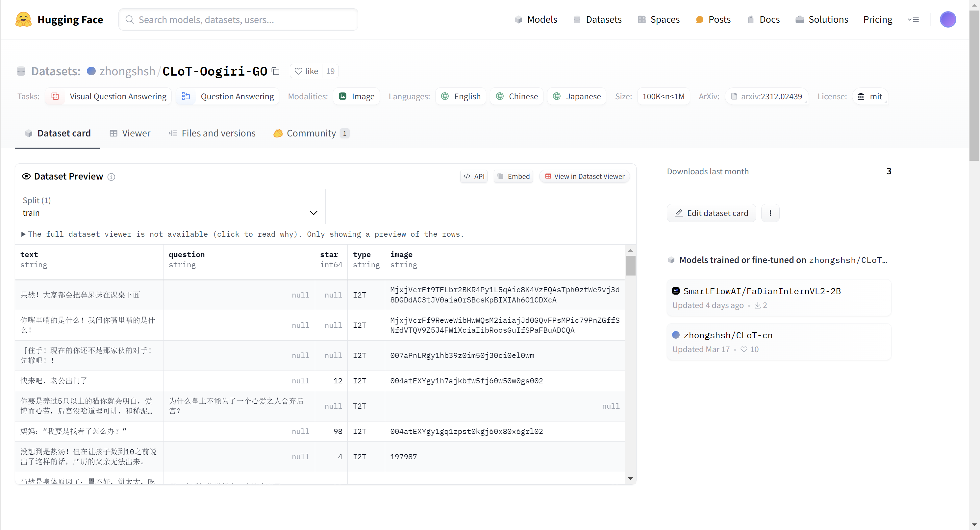Screen dimensions: 980x530
Task: Click the Edit dataset card button
Action: click(711, 213)
